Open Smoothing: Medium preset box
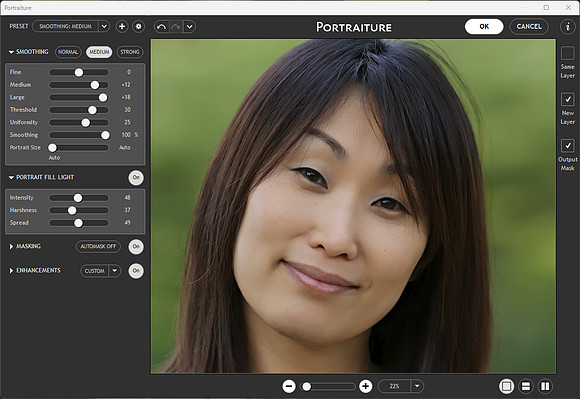Screen dimensions: 580x399 click(x=65, y=27)
